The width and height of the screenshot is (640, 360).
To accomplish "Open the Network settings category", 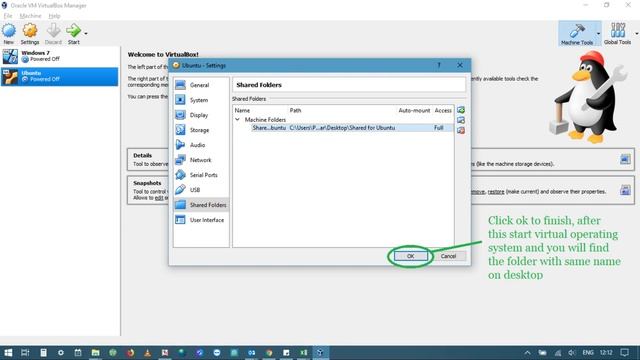I will coord(201,160).
